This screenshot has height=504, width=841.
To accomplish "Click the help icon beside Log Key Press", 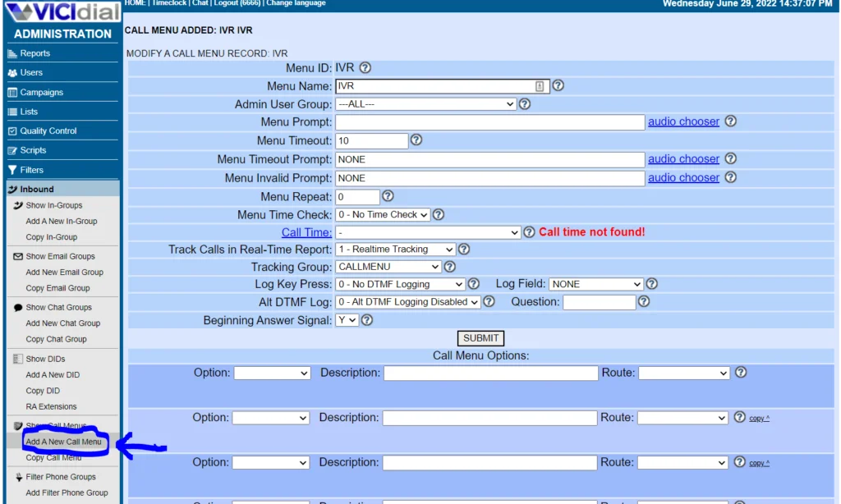I will tap(473, 284).
